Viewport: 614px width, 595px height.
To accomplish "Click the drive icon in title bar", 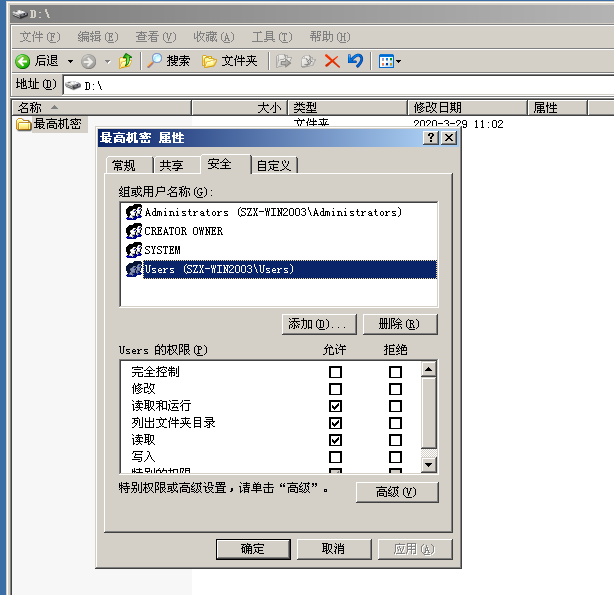I will point(20,14).
